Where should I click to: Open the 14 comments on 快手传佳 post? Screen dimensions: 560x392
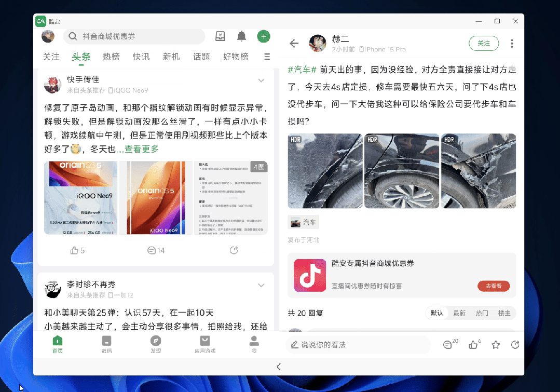156,250
